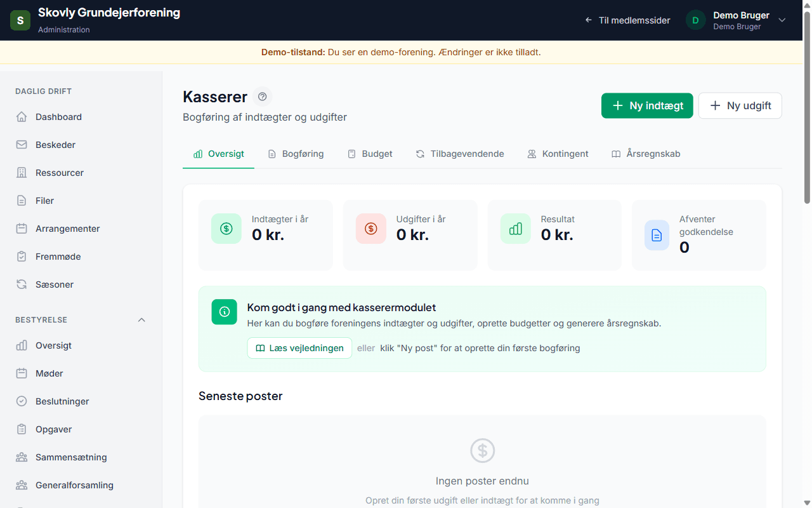Open Dashboard from the sidebar
Viewport: 812px width, 508px height.
[x=81, y=117]
